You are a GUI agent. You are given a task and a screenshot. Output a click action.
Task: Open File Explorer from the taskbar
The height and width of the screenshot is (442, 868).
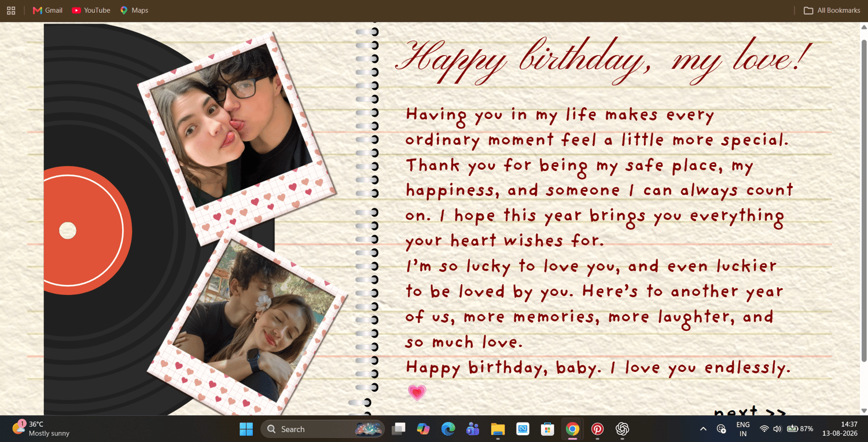click(x=498, y=429)
